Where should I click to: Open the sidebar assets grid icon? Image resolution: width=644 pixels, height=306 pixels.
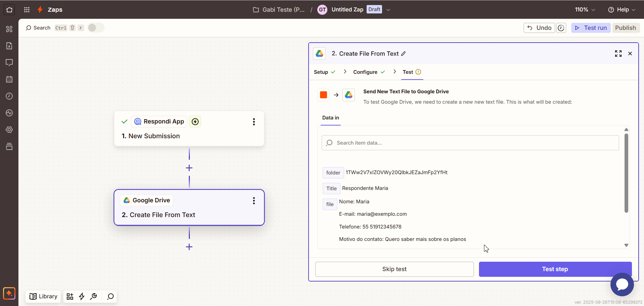coord(9,29)
